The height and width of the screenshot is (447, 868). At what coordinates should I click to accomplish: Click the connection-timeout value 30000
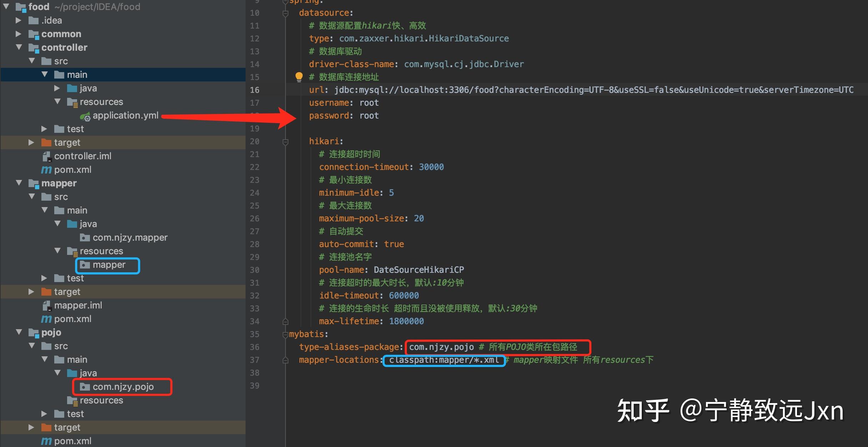tap(431, 167)
